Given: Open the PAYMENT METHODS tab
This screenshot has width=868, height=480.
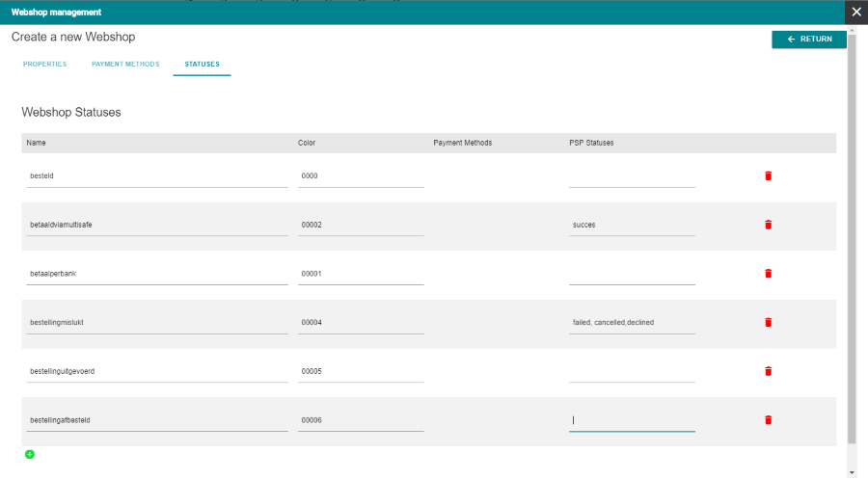Looking at the screenshot, I should (125, 65).
